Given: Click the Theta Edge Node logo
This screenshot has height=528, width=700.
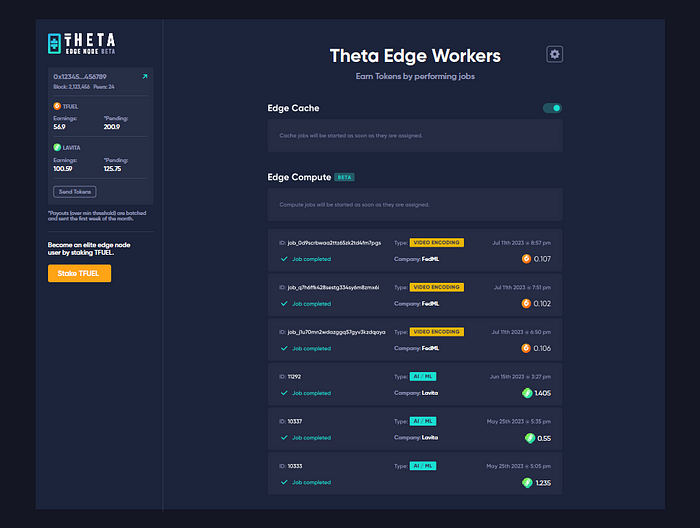Looking at the screenshot, I should 81,44.
